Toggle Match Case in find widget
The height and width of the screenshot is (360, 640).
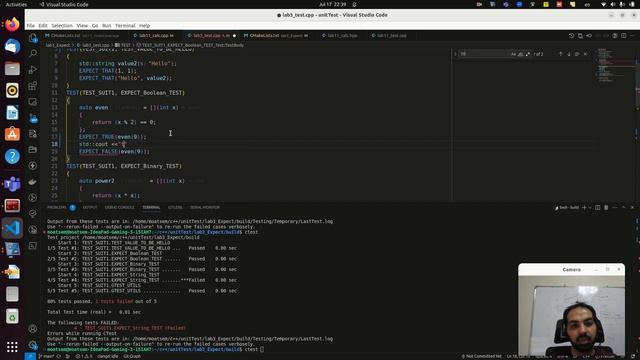pos(513,54)
